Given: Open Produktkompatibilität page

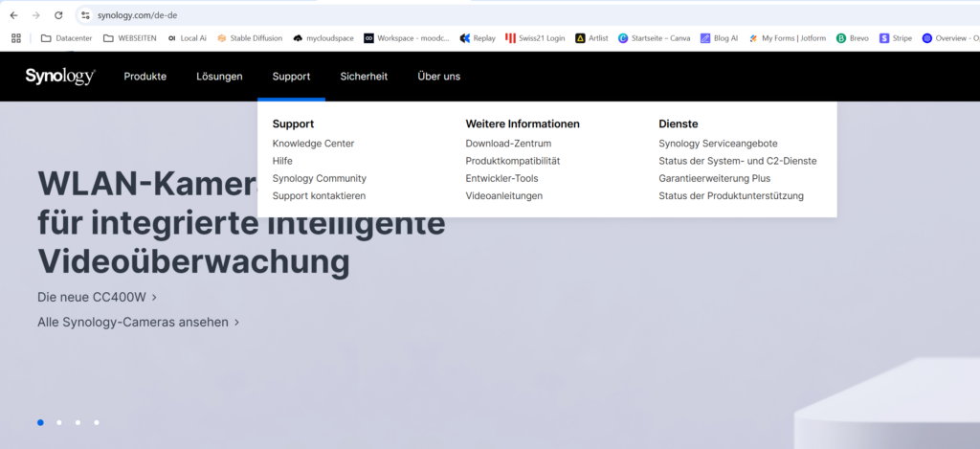Looking at the screenshot, I should tap(513, 161).
